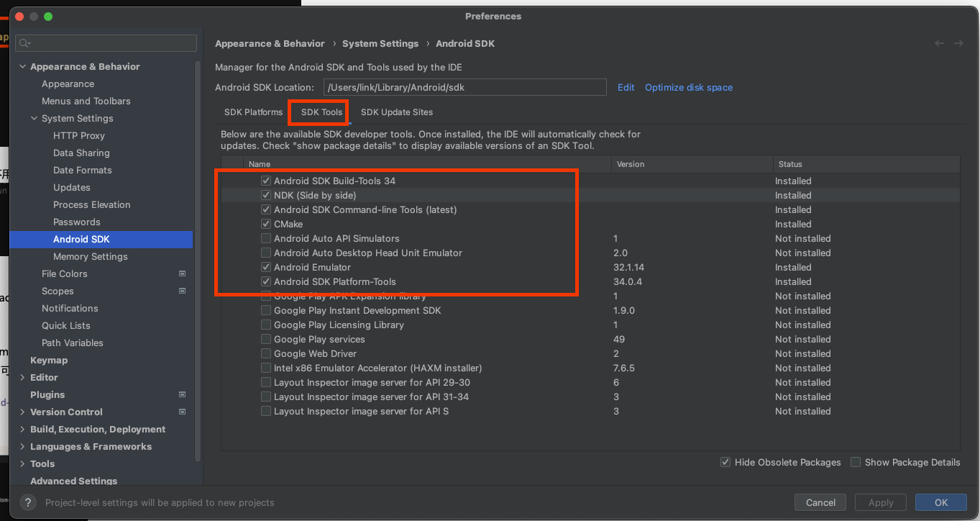The width and height of the screenshot is (980, 521).
Task: Uncheck the CMake checkbox
Action: click(266, 224)
